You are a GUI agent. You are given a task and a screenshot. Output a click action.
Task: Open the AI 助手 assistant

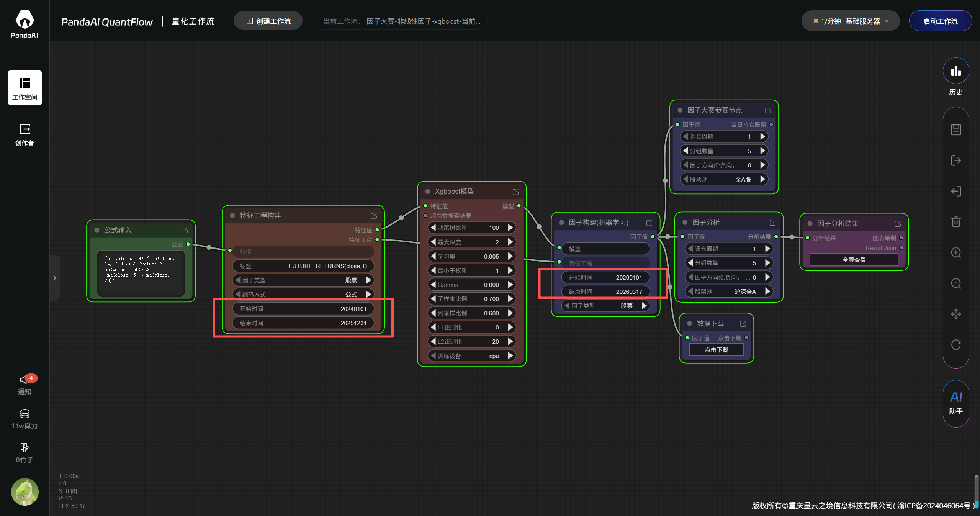point(955,403)
